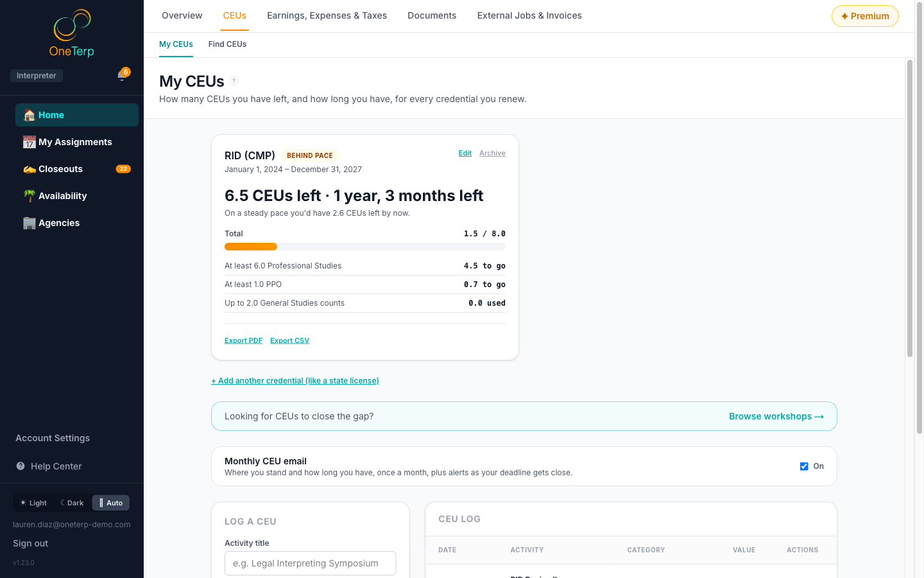Export CEUs as CSV
This screenshot has height=578, width=924.
(289, 340)
